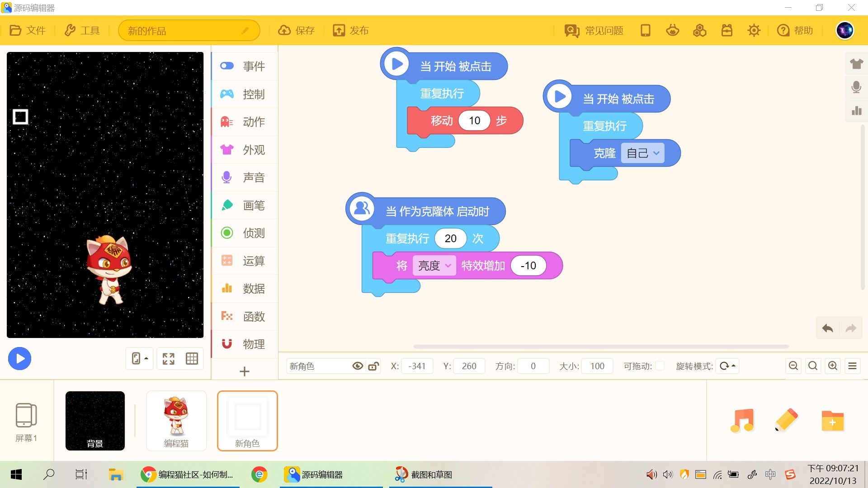The image size is (868, 488).
Task: Select the 侦测 block category
Action: pos(245,233)
